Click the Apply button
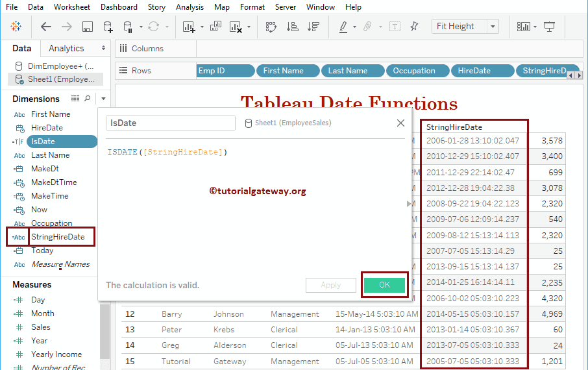588x370 pixels. tap(331, 285)
